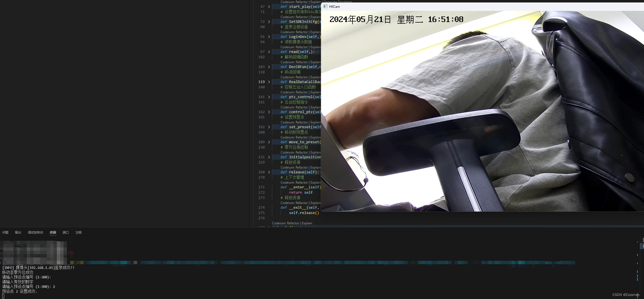644x299 pixels.
Task: Click Explain above the SetSDKInitCfg function
Action: pos(315,17)
